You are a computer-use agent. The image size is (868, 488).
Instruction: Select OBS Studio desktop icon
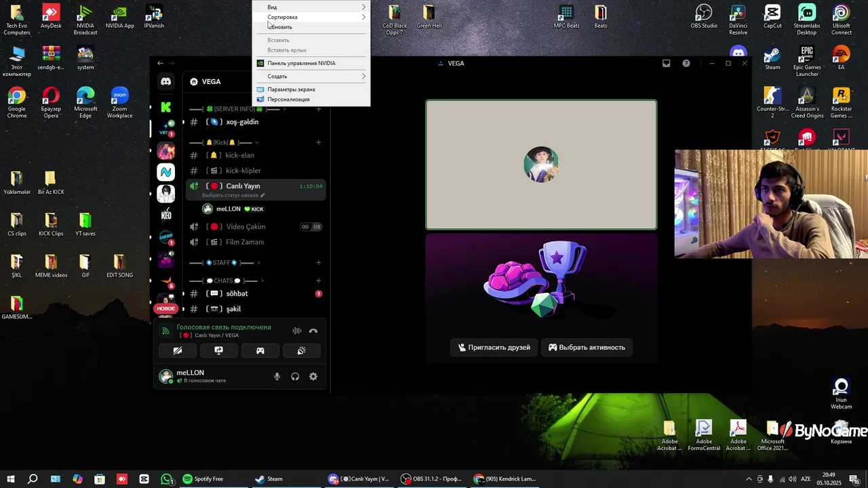click(704, 17)
